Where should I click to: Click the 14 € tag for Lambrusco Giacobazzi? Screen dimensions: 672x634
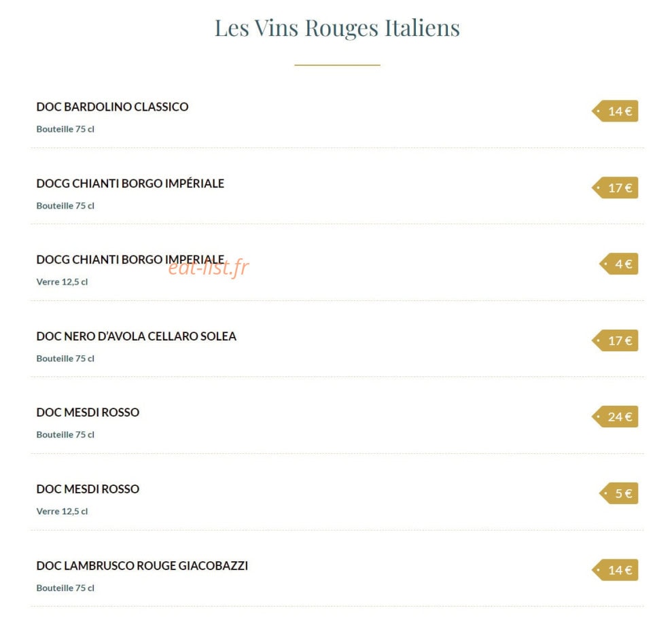(615, 570)
